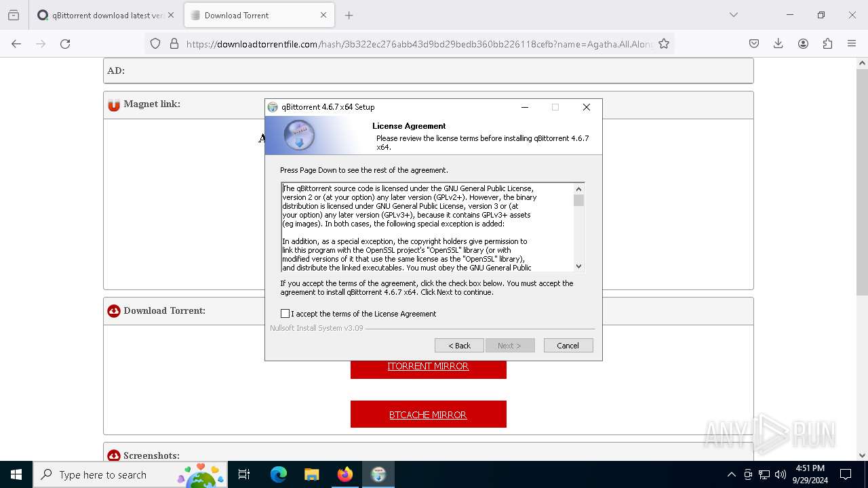Open the notification center icon
868x488 pixels.
(846, 474)
